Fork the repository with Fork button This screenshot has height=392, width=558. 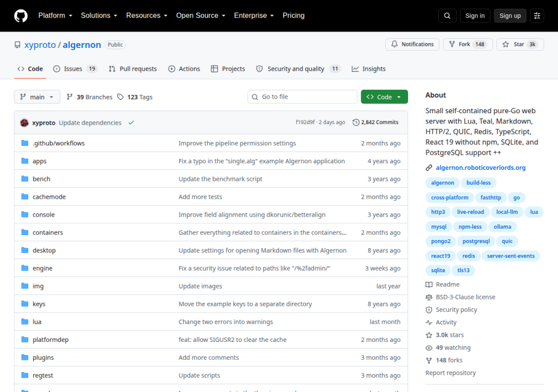click(x=468, y=44)
